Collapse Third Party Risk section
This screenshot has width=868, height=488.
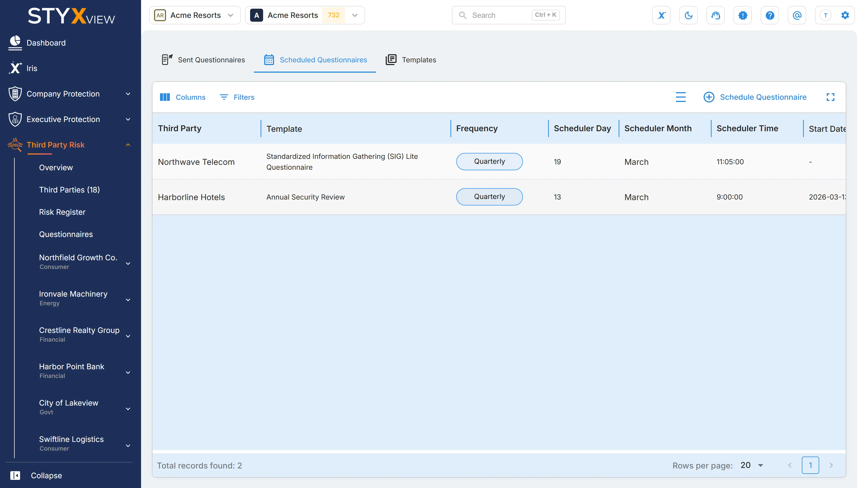tap(71, 145)
